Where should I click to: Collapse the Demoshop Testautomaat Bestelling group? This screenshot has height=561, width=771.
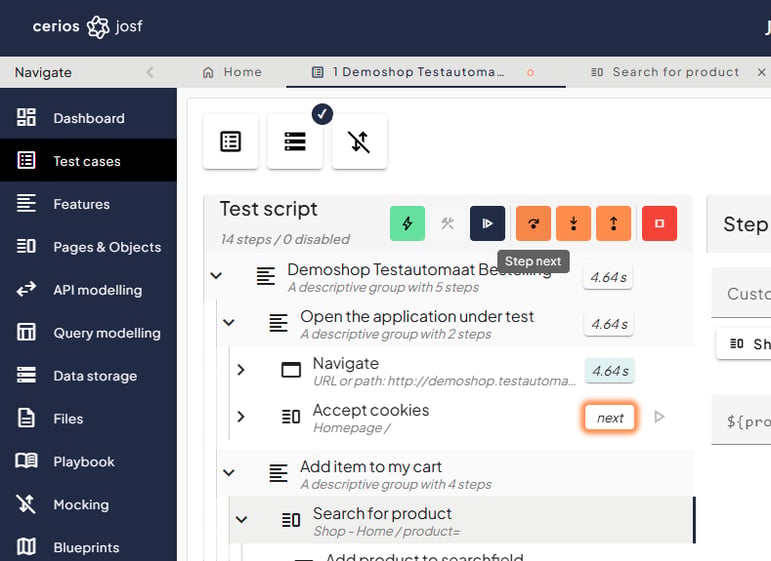click(216, 275)
